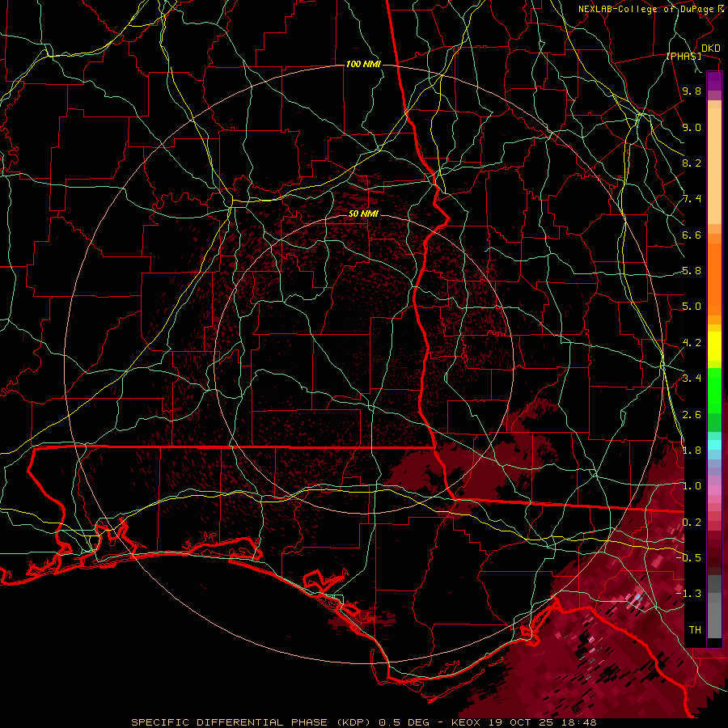Screen dimensions: 728x728
Task: Pick the yellow color bar segment
Action: pos(714,346)
